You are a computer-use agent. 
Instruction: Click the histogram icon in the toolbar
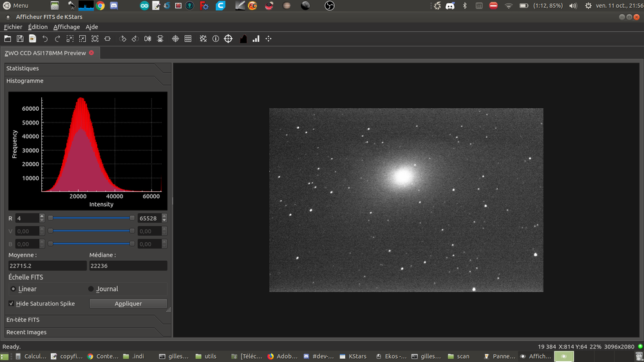tap(243, 39)
